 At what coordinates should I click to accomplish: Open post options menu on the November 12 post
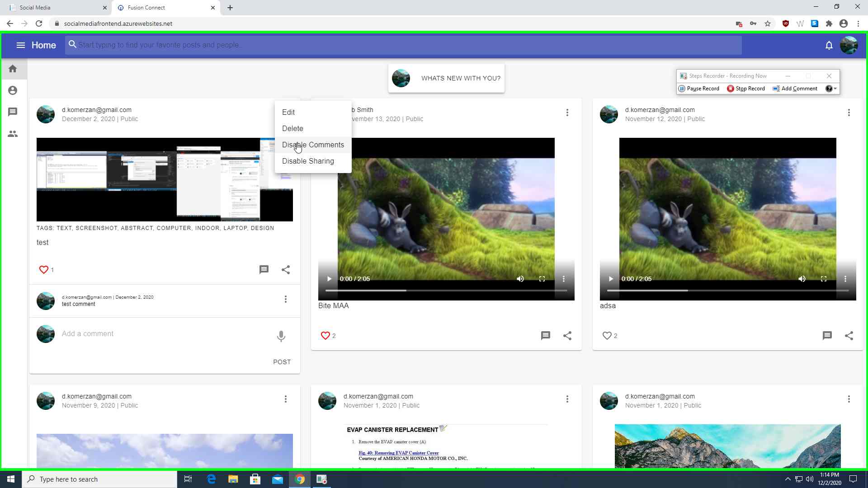pyautogui.click(x=849, y=113)
